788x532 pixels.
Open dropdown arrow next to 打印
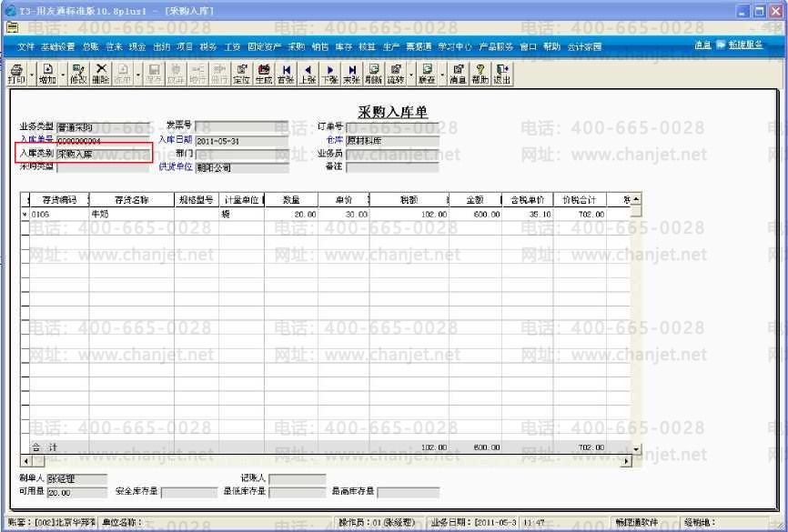[x=32, y=75]
